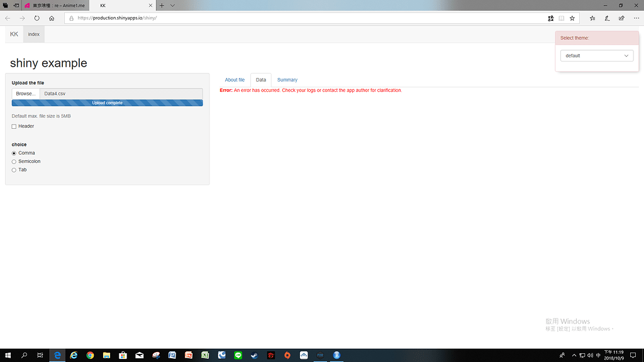Open the theme selection dropdown
This screenshot has width=644, height=362.
coord(596,55)
